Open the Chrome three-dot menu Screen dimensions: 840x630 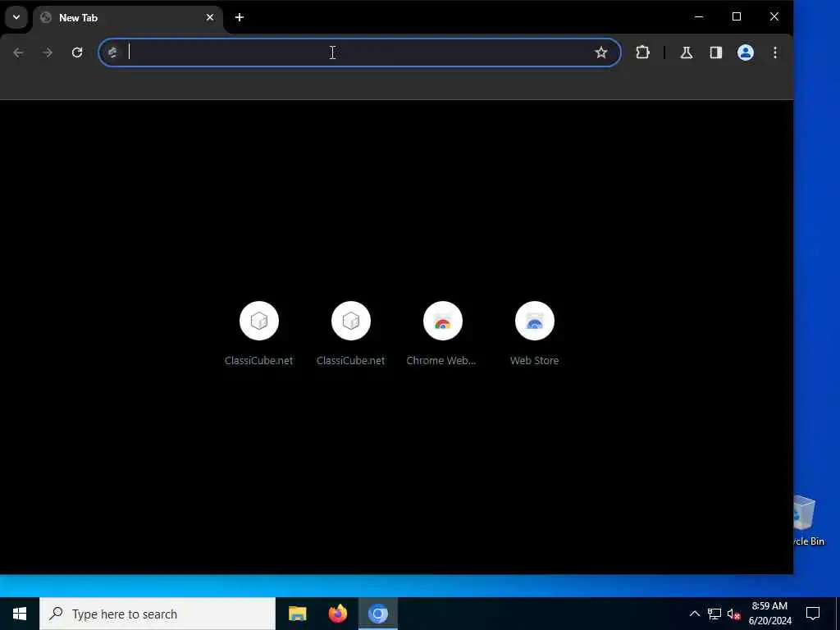[x=774, y=52]
